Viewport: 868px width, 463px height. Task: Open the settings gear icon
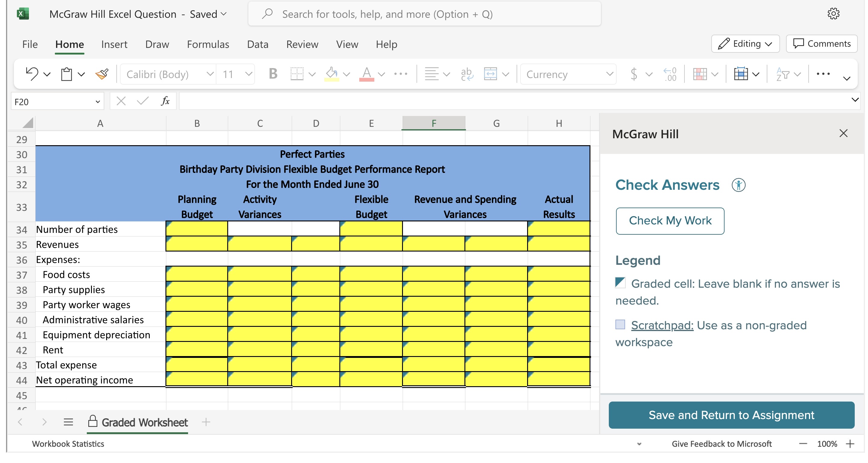coord(833,14)
